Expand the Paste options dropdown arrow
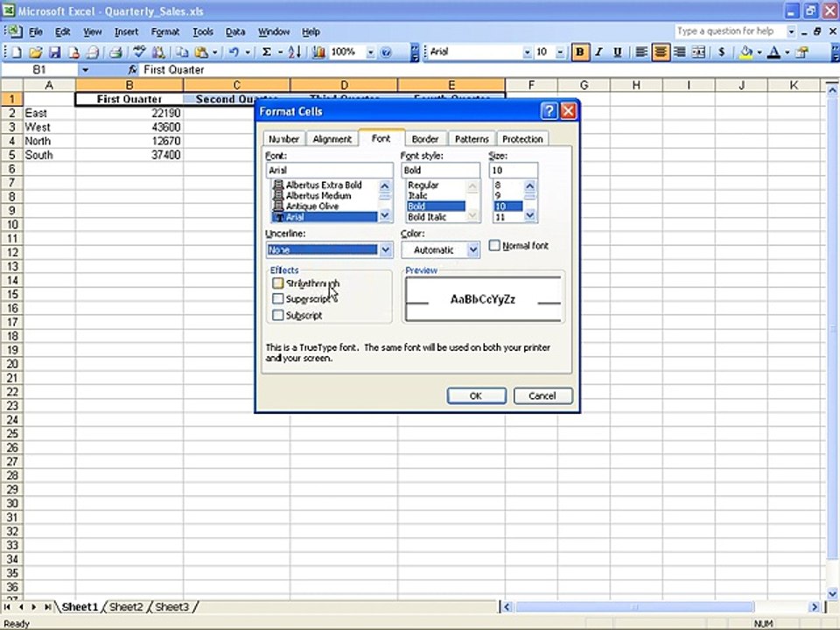Screen dimensions: 840x630 [214, 52]
